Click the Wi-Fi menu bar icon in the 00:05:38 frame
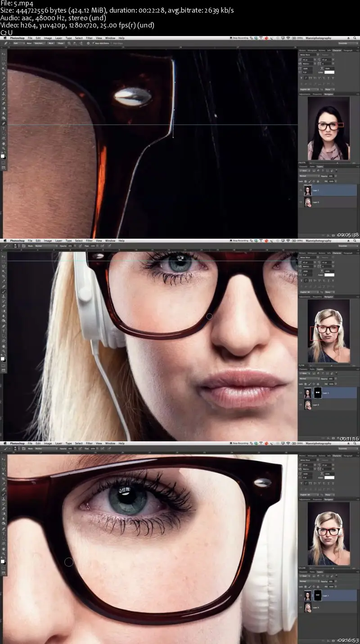 point(288,38)
